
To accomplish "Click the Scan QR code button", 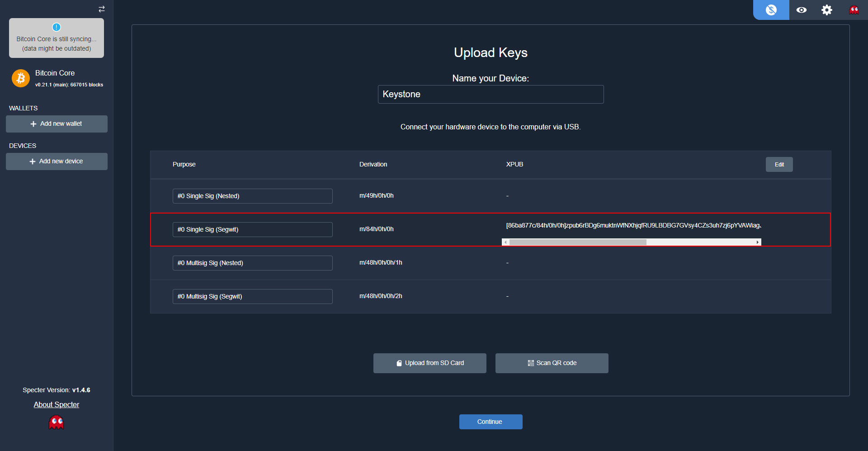I will pyautogui.click(x=552, y=363).
